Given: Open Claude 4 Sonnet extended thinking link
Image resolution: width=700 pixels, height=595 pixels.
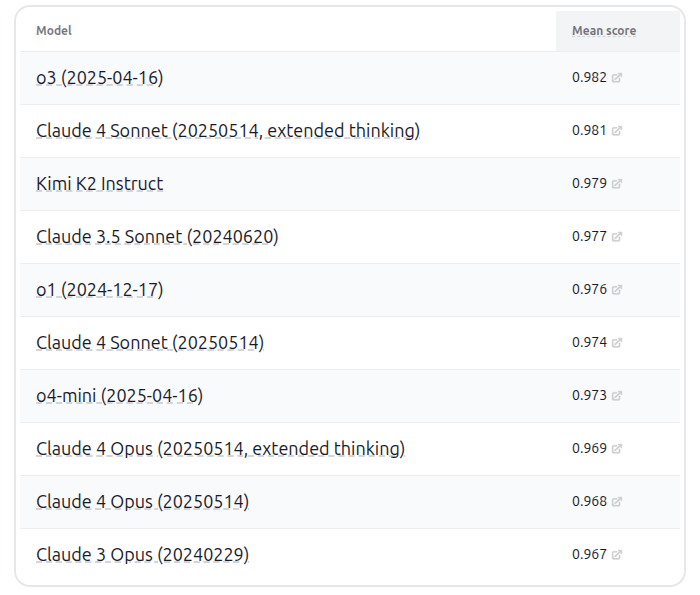Looking at the screenshot, I should [x=228, y=131].
